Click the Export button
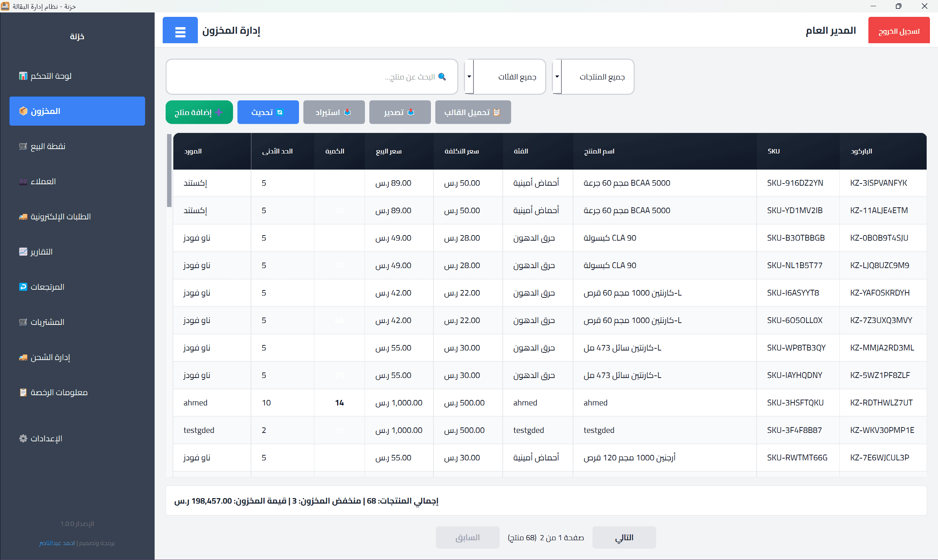 pyautogui.click(x=399, y=112)
